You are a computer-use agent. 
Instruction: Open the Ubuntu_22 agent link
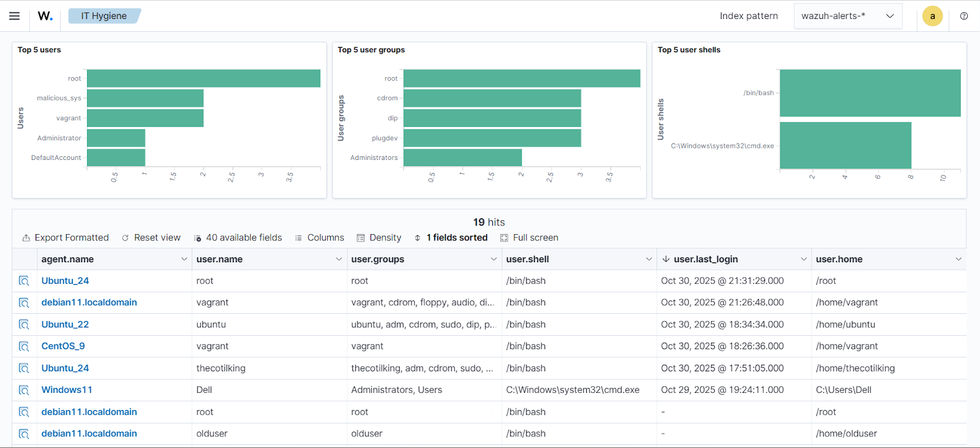[x=65, y=324]
